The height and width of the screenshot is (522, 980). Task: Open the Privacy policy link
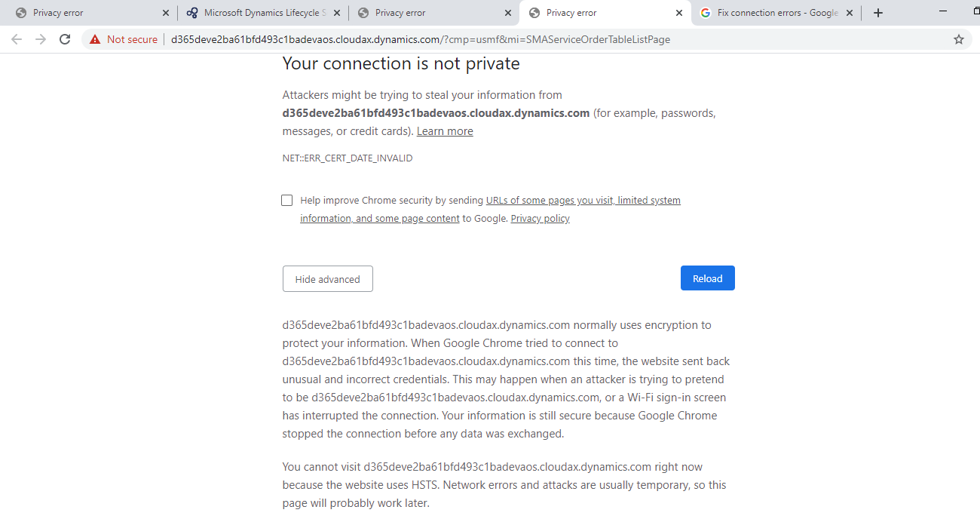pos(540,219)
